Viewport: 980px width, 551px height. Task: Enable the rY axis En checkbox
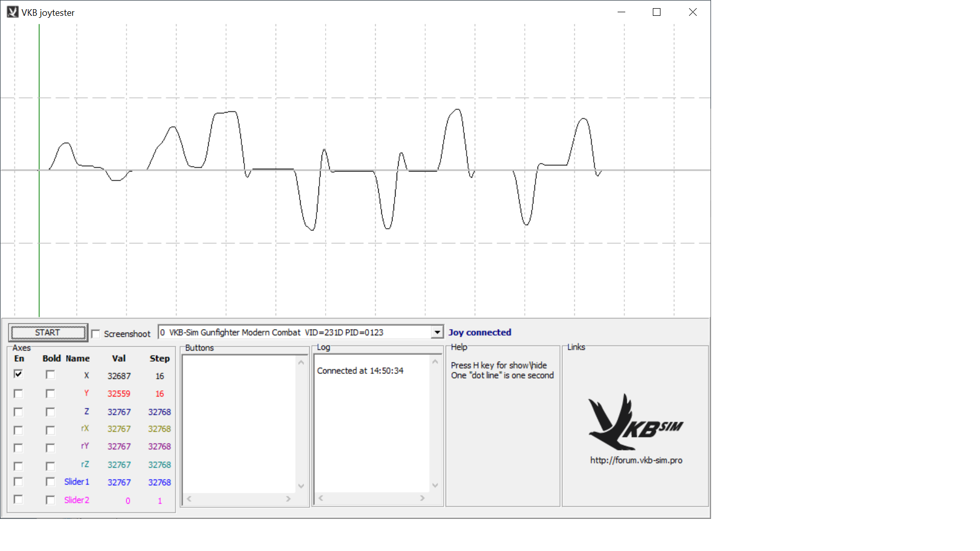click(x=18, y=448)
